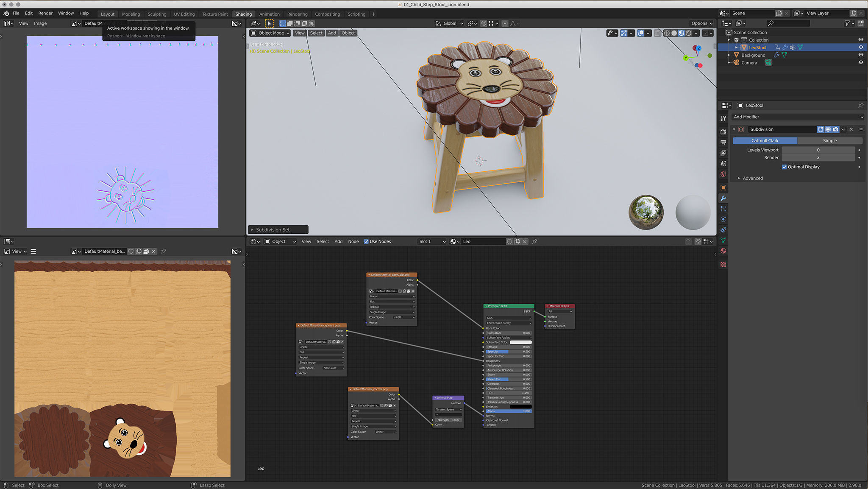Open the Texture properties checker icon
The width and height of the screenshot is (868, 489).
tap(723, 264)
